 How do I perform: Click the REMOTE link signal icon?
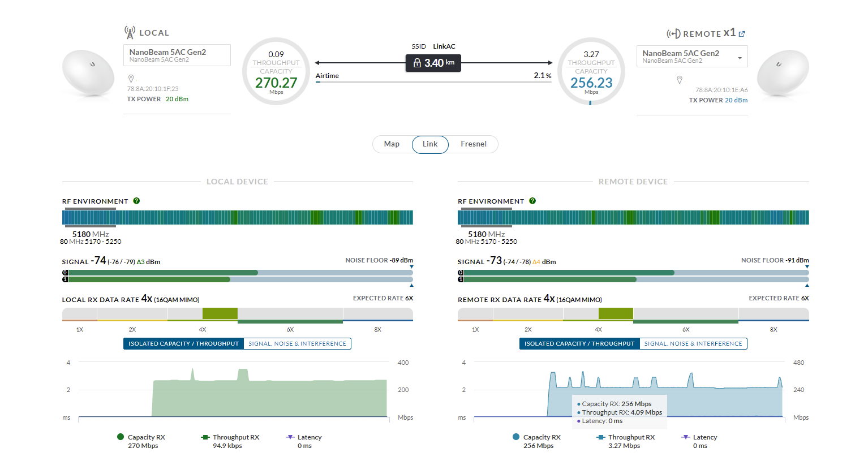(673, 34)
